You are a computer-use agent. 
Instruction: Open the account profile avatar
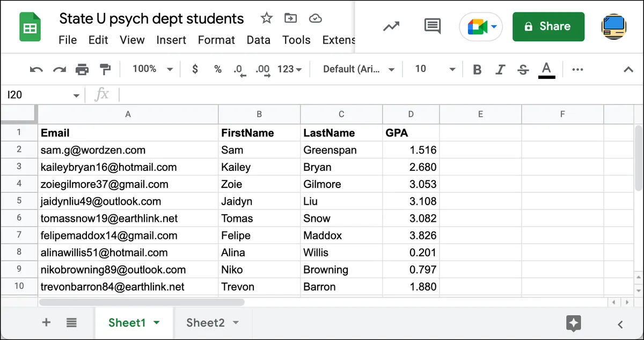(614, 26)
